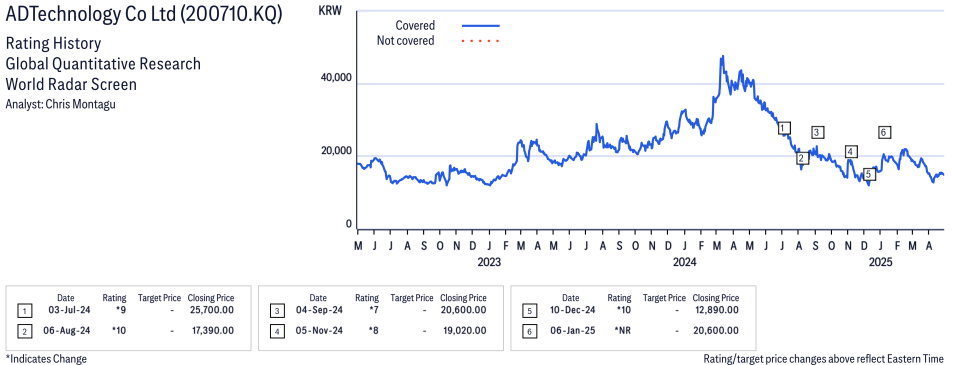Image resolution: width=955 pixels, height=365 pixels.
Task: Click the *Indicates Change footnote
Action: [x=46, y=358]
